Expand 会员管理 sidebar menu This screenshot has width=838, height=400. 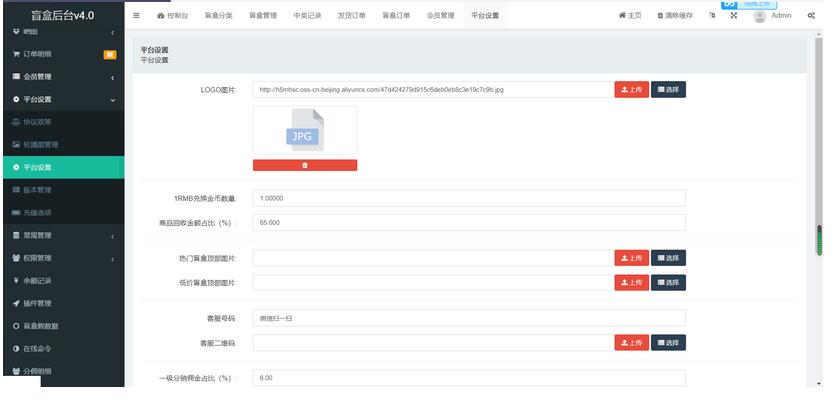[x=64, y=77]
